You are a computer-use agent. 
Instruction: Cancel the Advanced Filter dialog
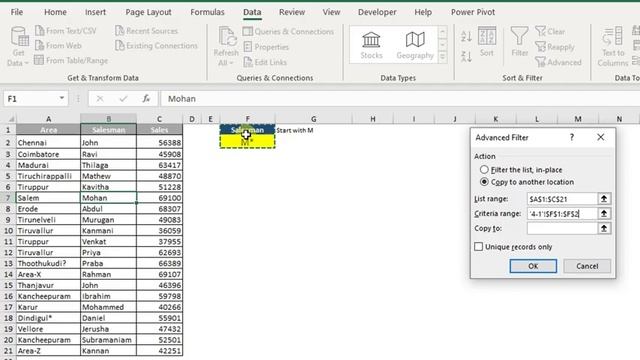(x=587, y=266)
